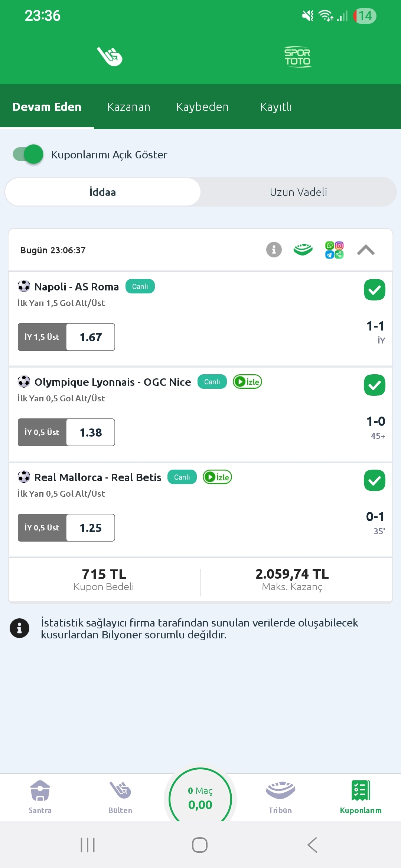Tap the İddaa hand logo in header
Screen dimensions: 401x868
click(110, 56)
